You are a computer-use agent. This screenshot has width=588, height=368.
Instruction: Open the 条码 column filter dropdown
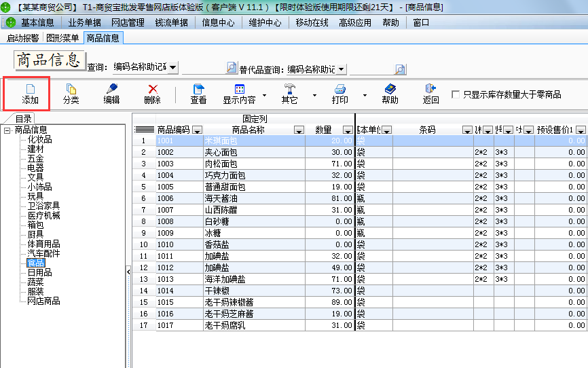[x=467, y=130]
